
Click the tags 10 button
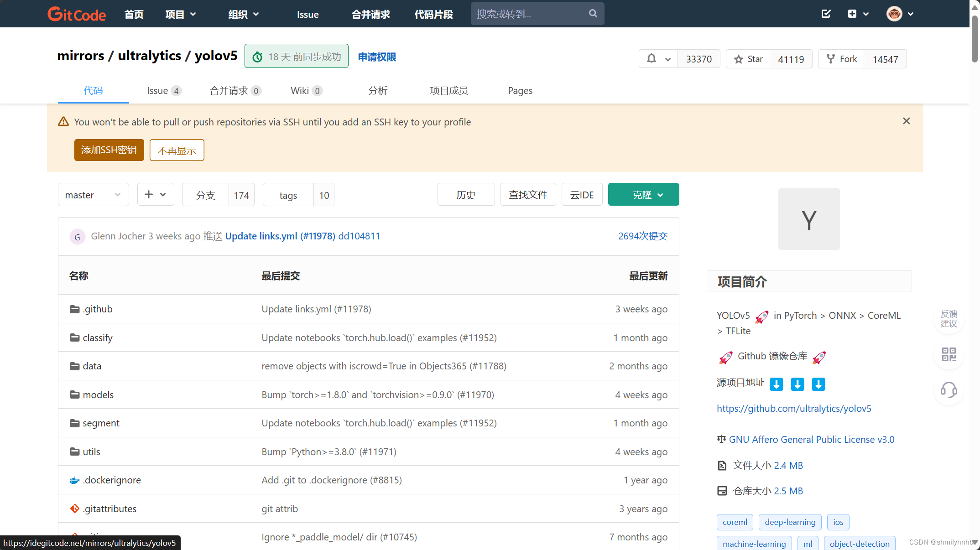[x=298, y=195]
